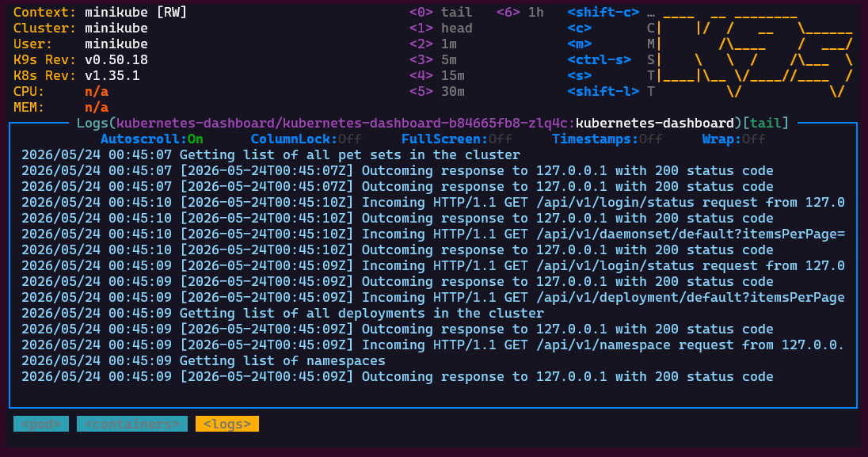868x457 pixels.
Task: Select the <4> 15m log range
Action: click(x=436, y=75)
